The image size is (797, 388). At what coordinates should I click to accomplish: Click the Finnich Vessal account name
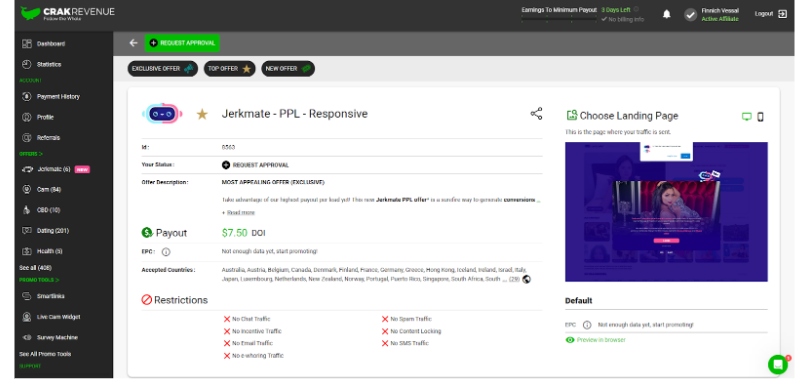pos(720,11)
